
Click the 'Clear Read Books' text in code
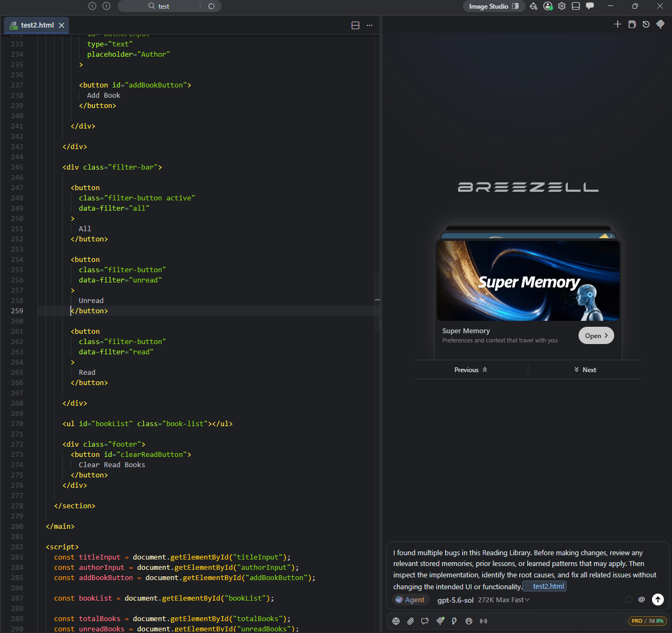(x=112, y=465)
